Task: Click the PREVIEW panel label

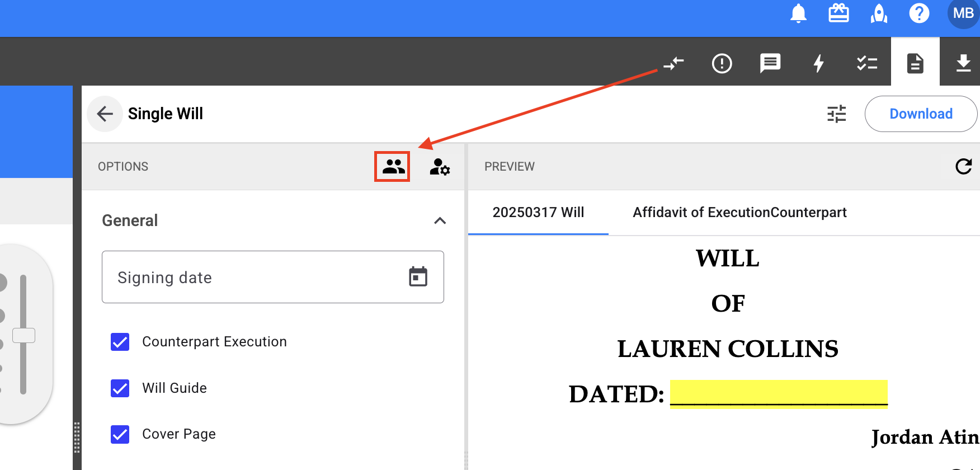Action: (x=510, y=167)
